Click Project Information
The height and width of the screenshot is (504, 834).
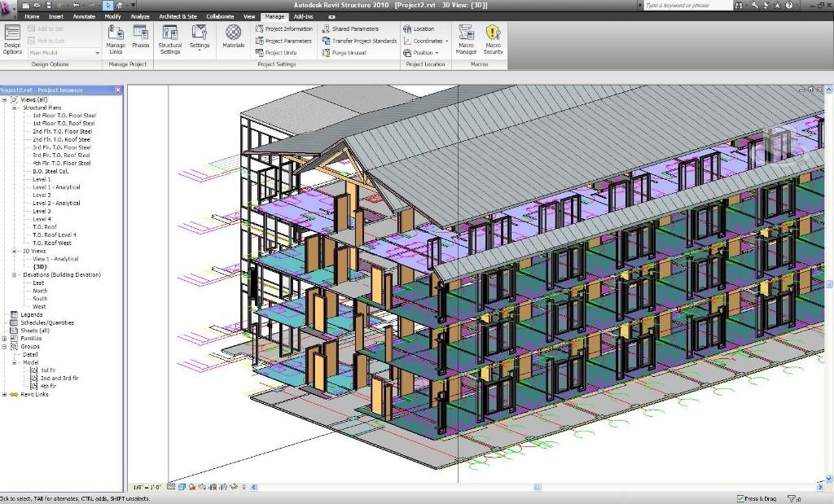[284, 28]
